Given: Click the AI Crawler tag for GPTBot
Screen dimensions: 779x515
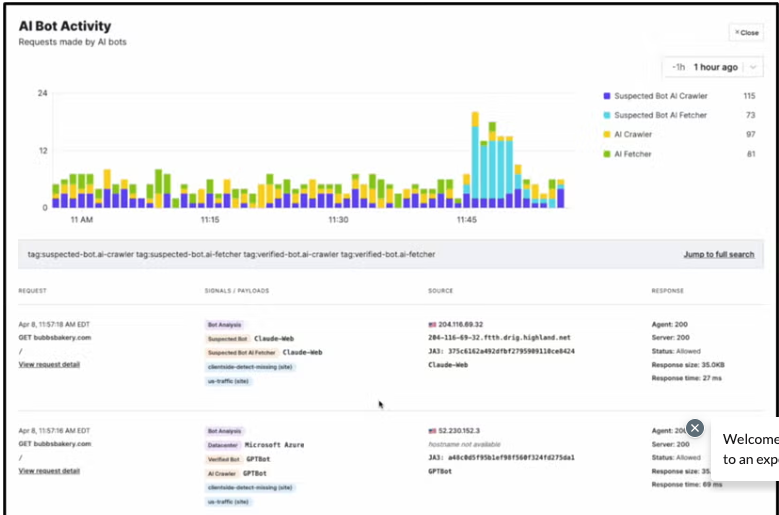Looking at the screenshot, I should coord(222,473).
